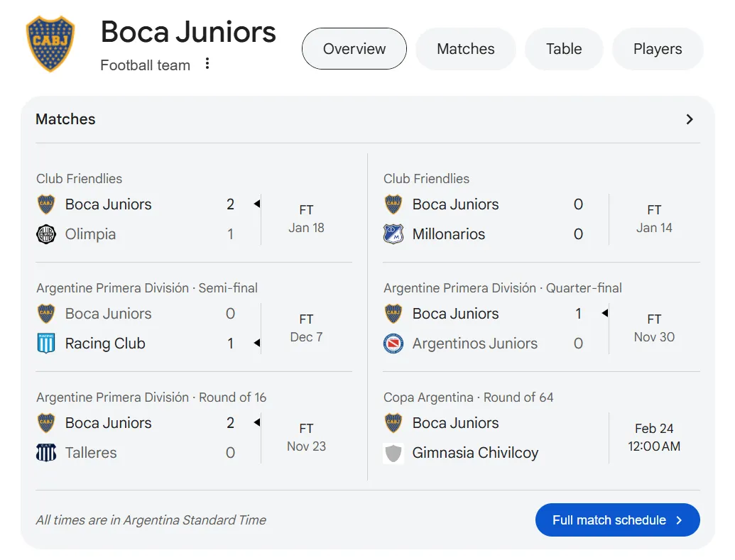Image resolution: width=735 pixels, height=560 pixels.
Task: Click the Argentinos Juniors club logo
Action: (393, 343)
